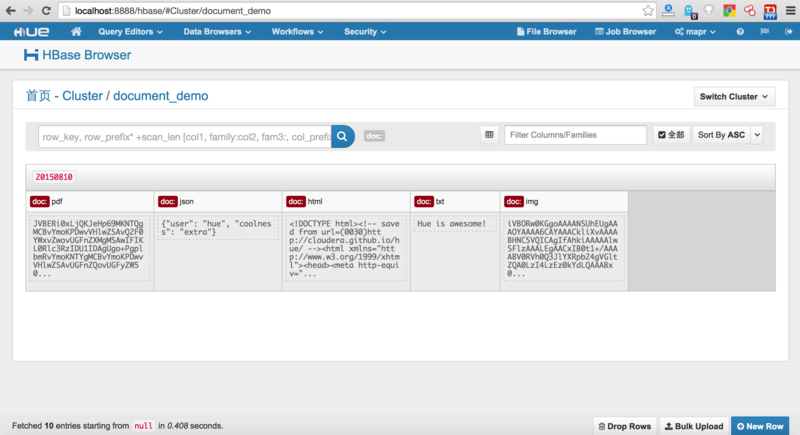
Task: Open the help question mark icon
Action: [x=740, y=32]
